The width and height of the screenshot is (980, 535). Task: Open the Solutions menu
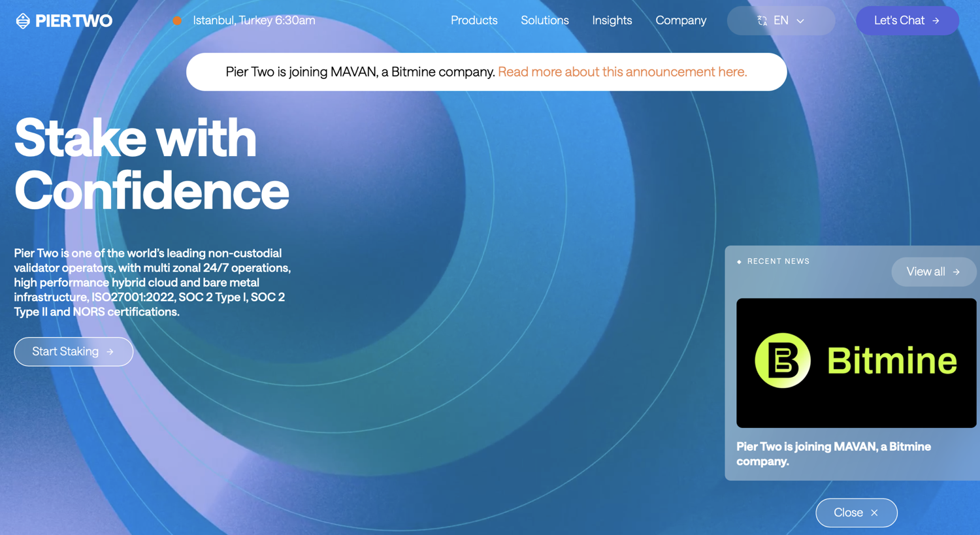tap(545, 21)
